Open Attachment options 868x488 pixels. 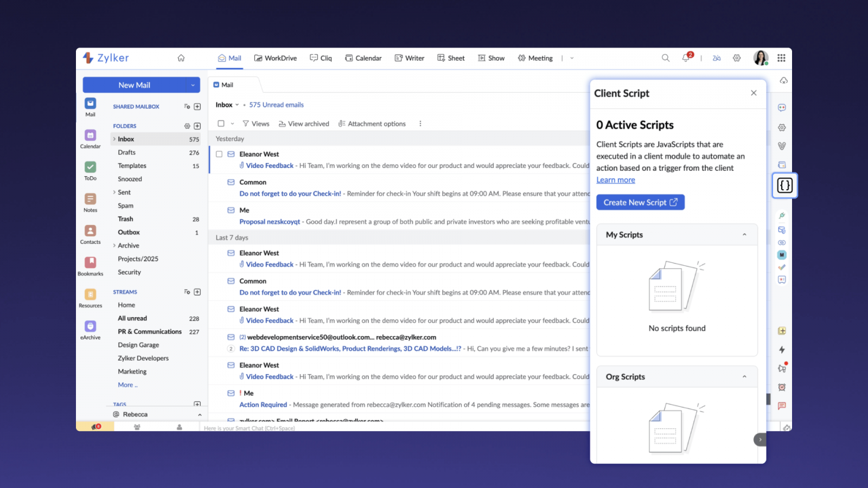click(x=372, y=124)
